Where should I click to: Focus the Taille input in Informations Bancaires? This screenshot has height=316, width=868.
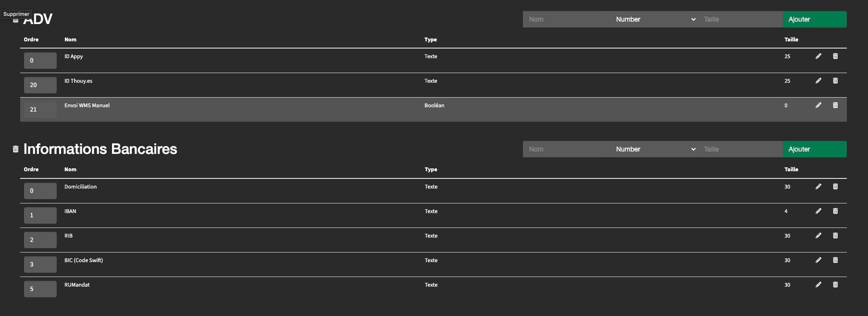(x=740, y=149)
